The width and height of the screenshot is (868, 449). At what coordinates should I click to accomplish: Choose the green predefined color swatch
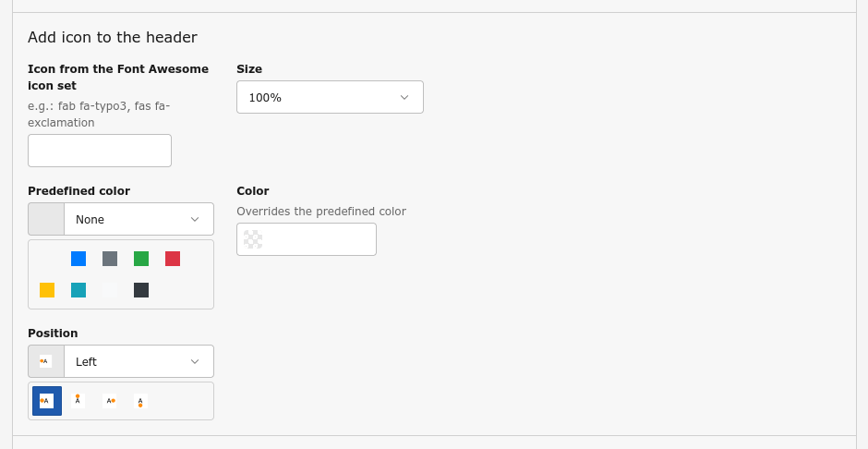click(x=141, y=259)
